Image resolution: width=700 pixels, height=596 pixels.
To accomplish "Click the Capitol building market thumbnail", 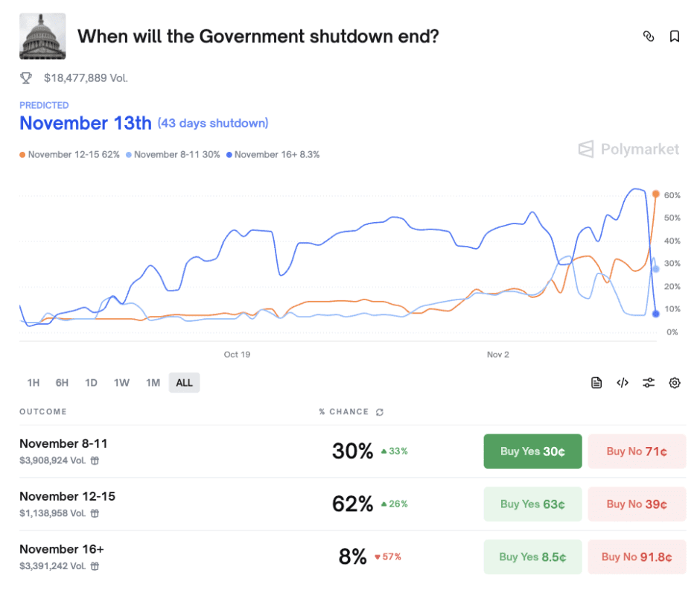I will click(42, 36).
